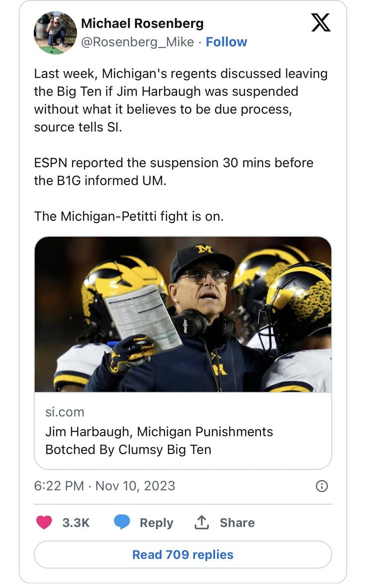Read 709 replies

[183, 555]
